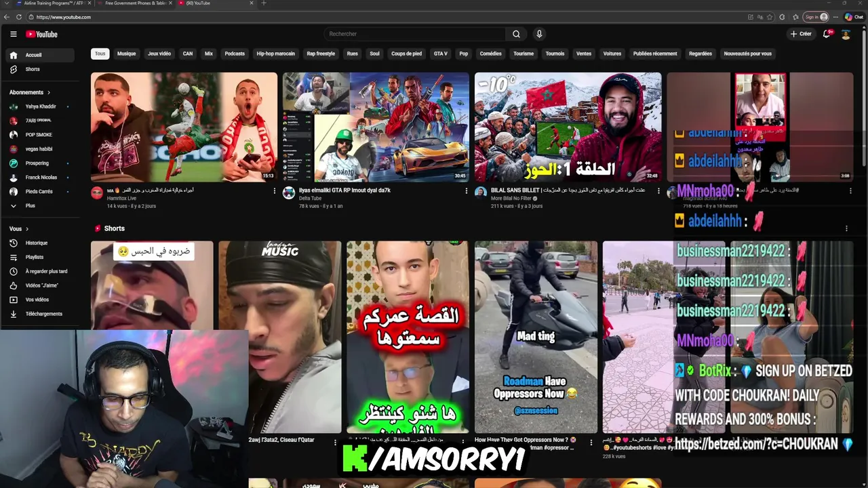Open the YouTube hamburger guide menu
Viewport: 868px width, 488px height.
(13, 34)
